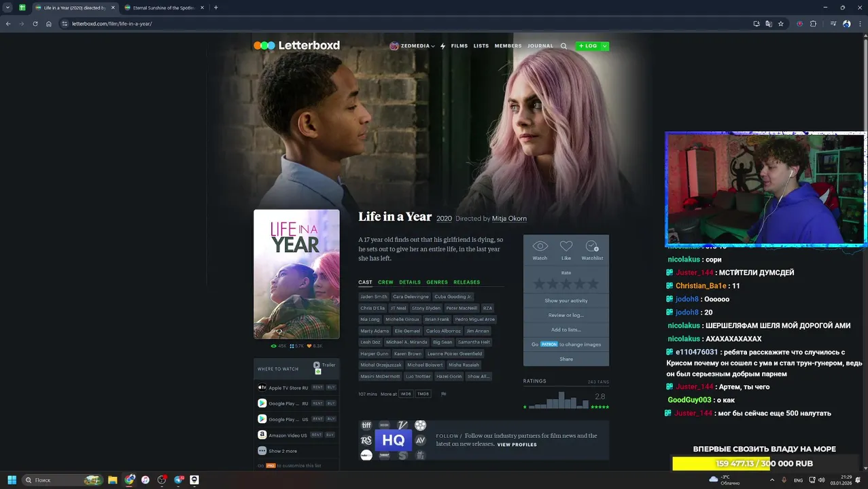Open the IMDB link
Screen dimensions: 868x489
click(x=406, y=394)
